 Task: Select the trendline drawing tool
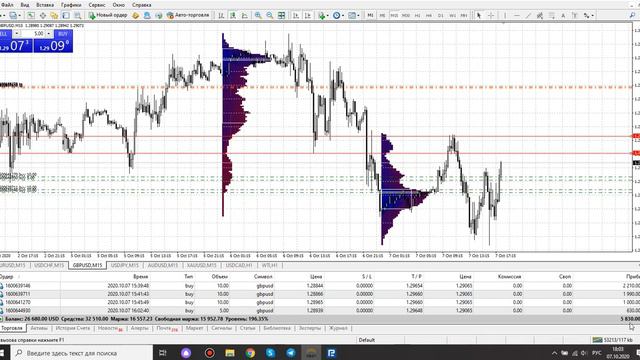pyautogui.click(x=528, y=16)
